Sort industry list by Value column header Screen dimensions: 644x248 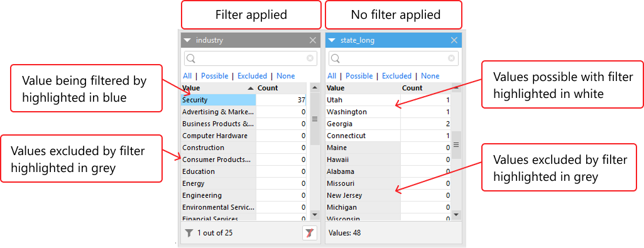pyautogui.click(x=219, y=88)
